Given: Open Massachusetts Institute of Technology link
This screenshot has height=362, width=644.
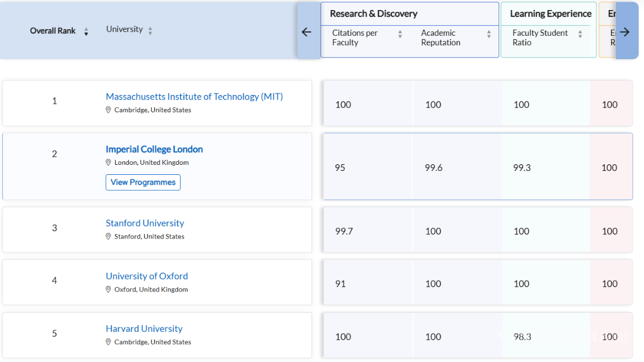Looking at the screenshot, I should [x=194, y=97].
